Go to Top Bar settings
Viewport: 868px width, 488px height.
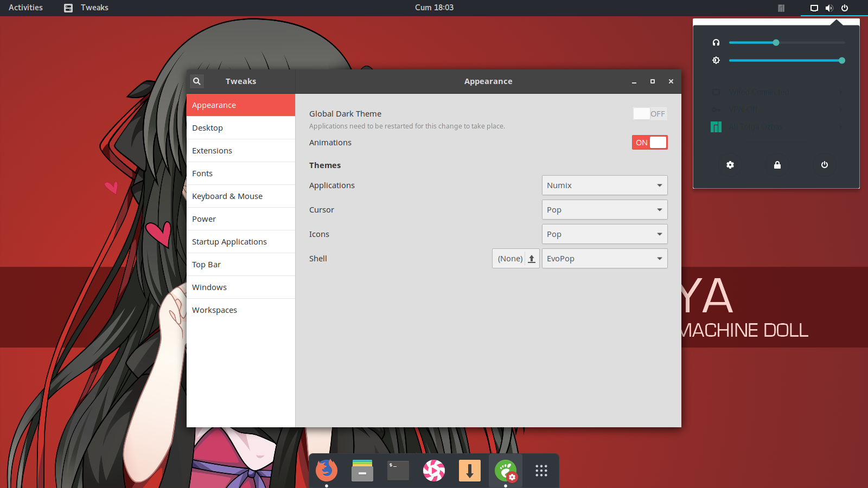[x=241, y=265]
